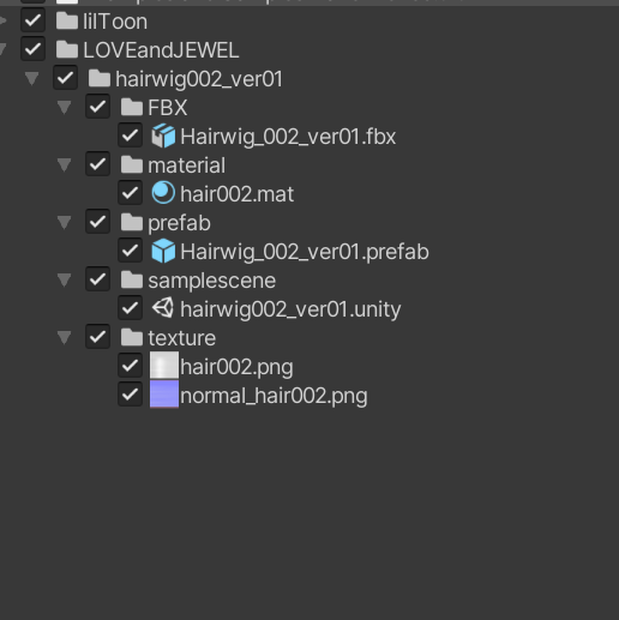Click the white hair002.png texture thumbnail
This screenshot has width=619, height=620.
[x=164, y=365]
